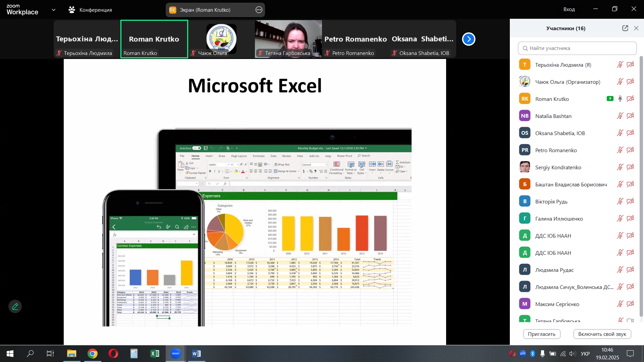644x362 pixels.
Task: Show next participants with blue arrow
Action: [x=469, y=39]
